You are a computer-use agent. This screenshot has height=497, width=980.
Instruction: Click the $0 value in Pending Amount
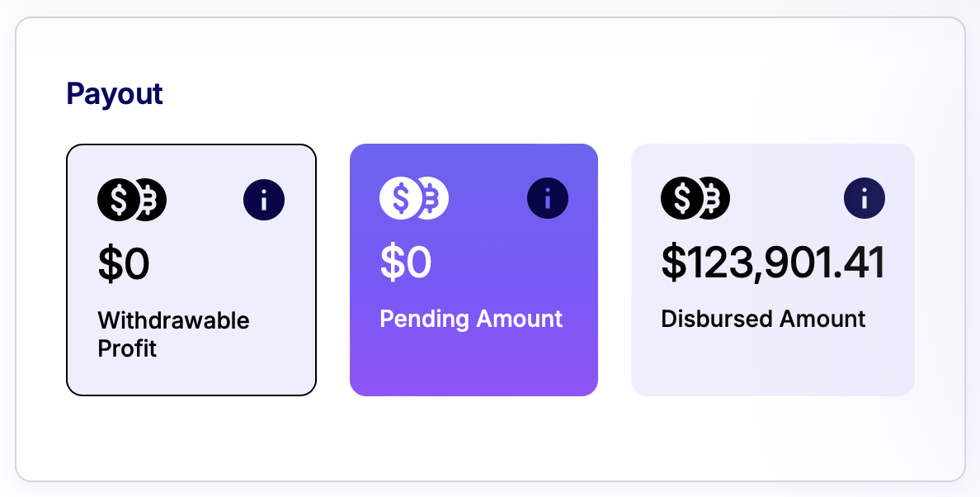[406, 263]
